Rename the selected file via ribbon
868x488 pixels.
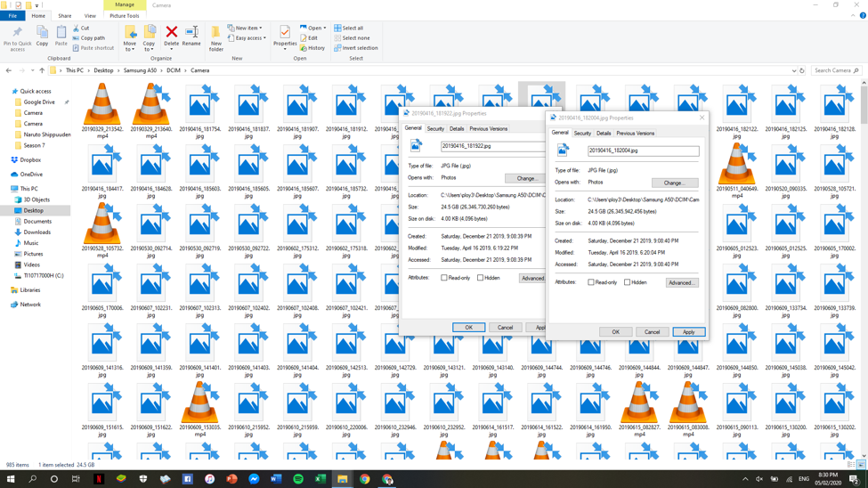(x=191, y=37)
